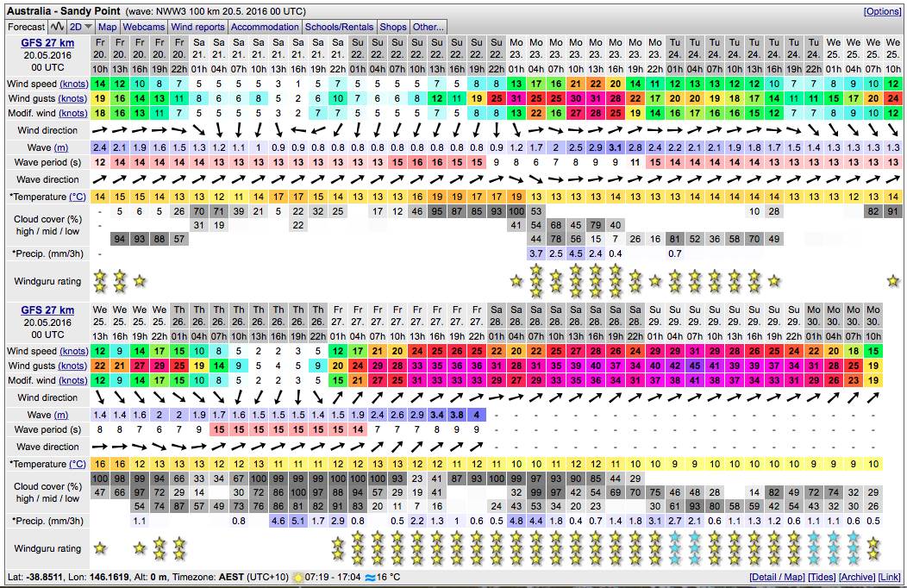Image resolution: width=907 pixels, height=588 pixels.
Task: Open the [Tides] link
Action: [819, 577]
